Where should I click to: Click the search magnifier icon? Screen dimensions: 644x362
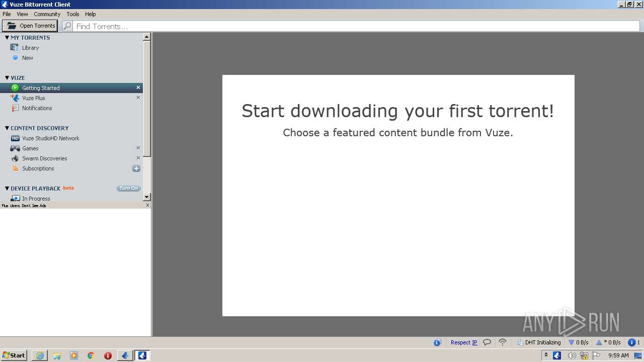67,26
